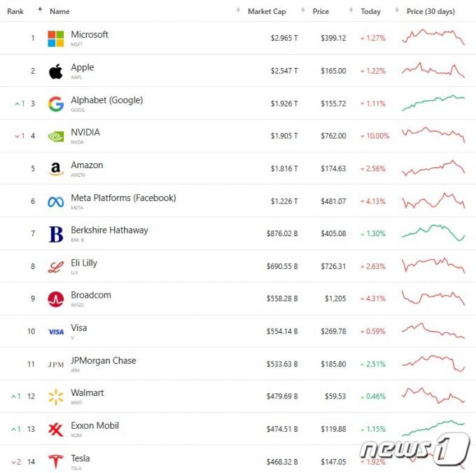Click the Berkshire Hathaway B logo
The width and height of the screenshot is (476, 473).
(x=56, y=234)
